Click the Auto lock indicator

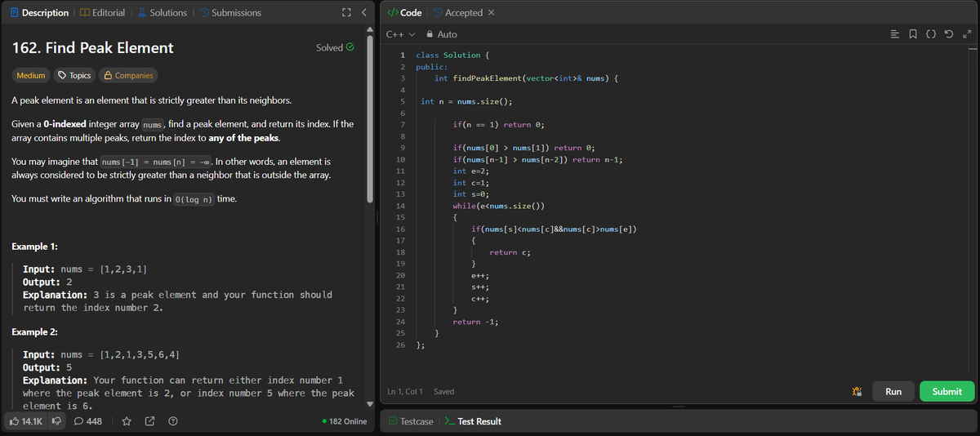pos(441,34)
